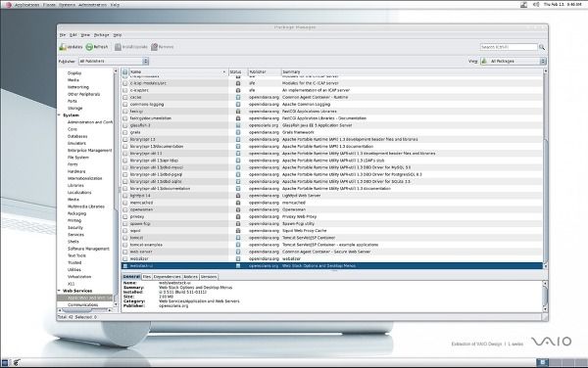Click the status icon for lighttpd 14
The image size is (588, 368).
238,196
